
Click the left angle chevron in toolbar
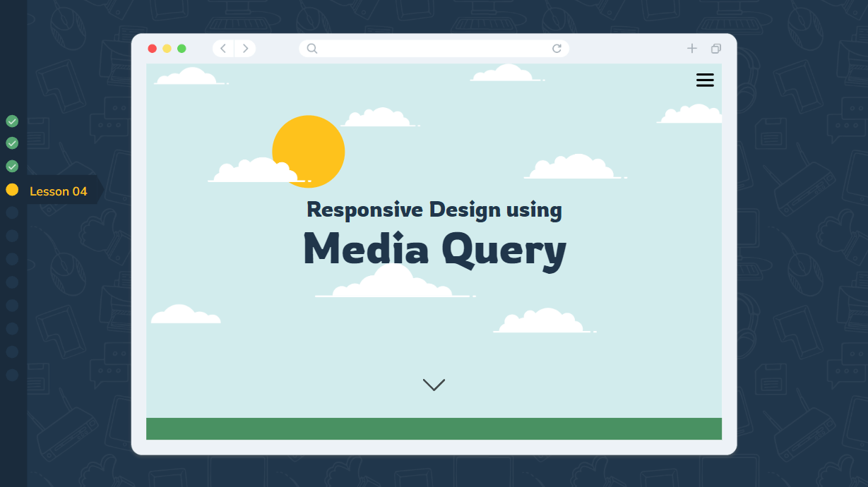click(222, 48)
